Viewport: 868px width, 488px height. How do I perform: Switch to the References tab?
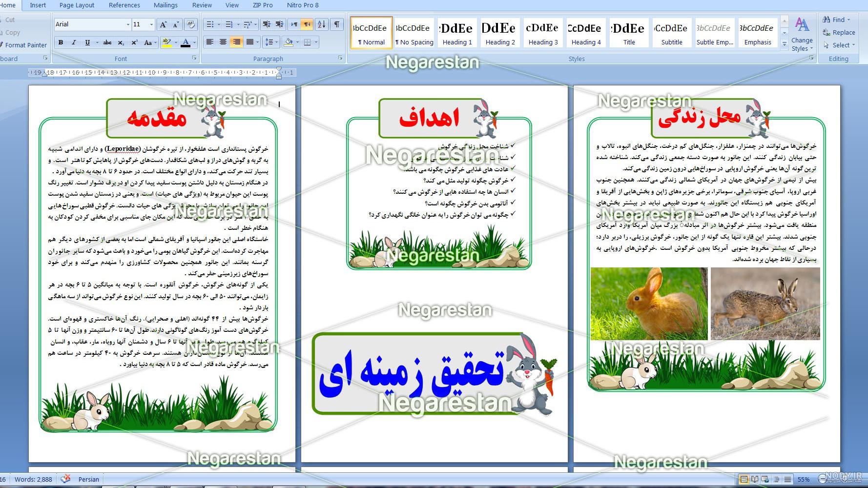click(x=124, y=5)
